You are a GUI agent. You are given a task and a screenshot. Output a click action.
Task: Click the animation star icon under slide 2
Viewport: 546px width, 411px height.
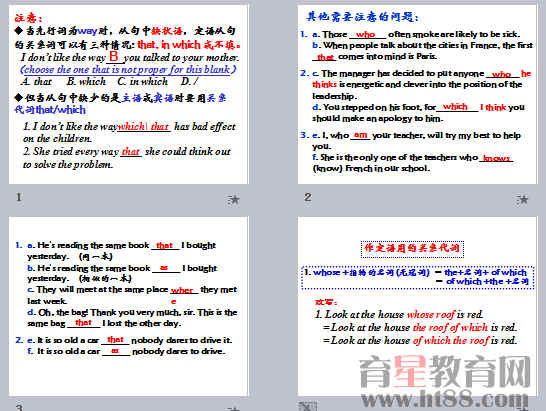(522, 200)
